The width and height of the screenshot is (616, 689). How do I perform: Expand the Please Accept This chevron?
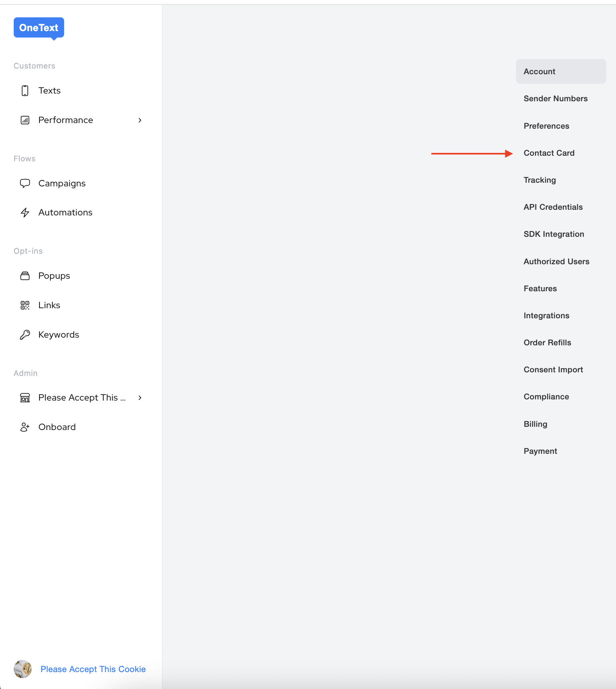[140, 398]
